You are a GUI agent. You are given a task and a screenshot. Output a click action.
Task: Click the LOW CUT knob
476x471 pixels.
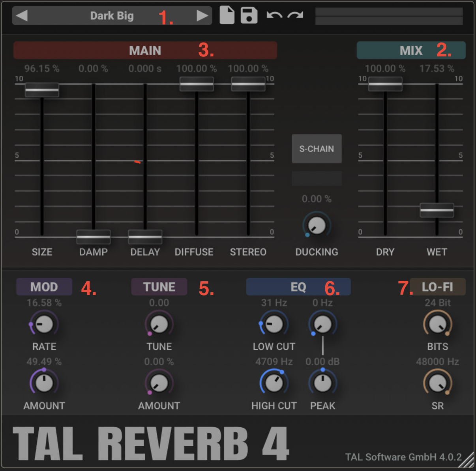(274, 324)
